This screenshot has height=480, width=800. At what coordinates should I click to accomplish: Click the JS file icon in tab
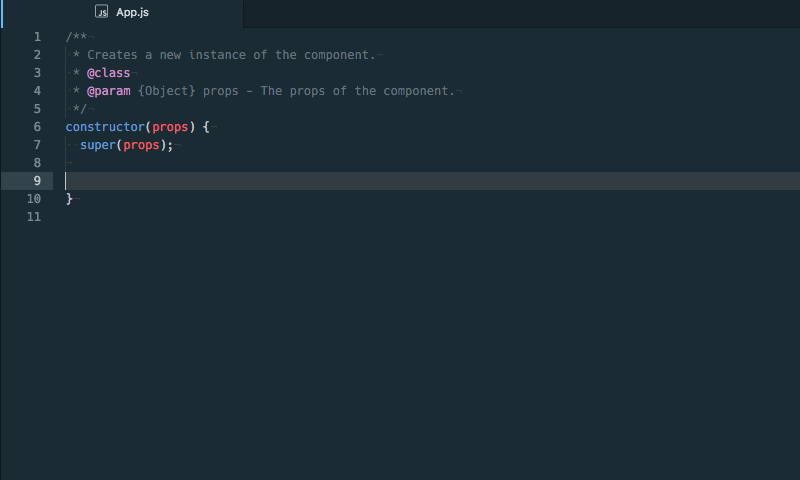pos(102,12)
